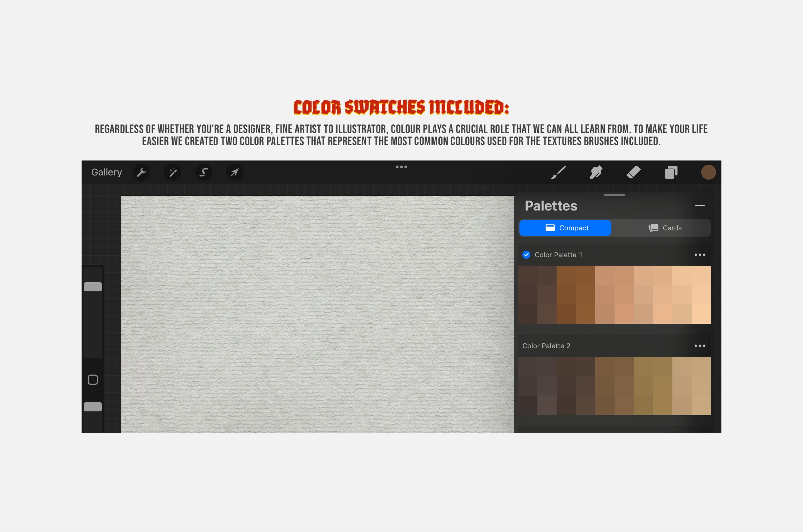Open the active color swatch

point(708,172)
